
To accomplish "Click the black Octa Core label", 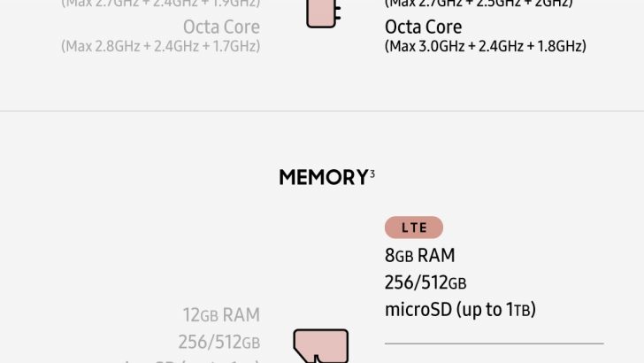I will pos(423,27).
